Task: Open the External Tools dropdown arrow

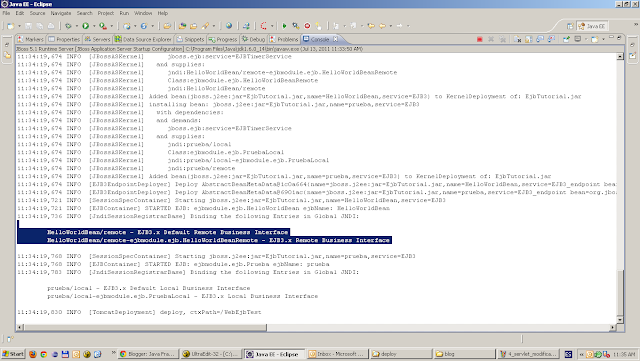Action: (111, 26)
